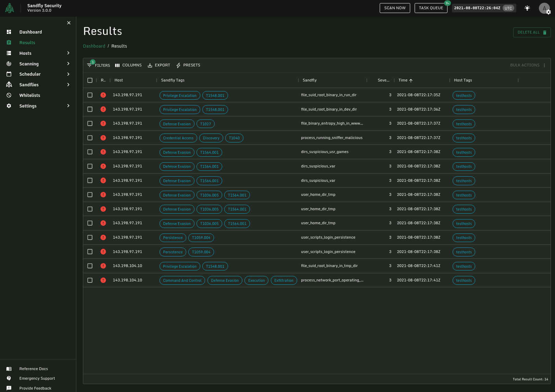Expand the Scanning chevron
555x392 pixels.
point(68,64)
